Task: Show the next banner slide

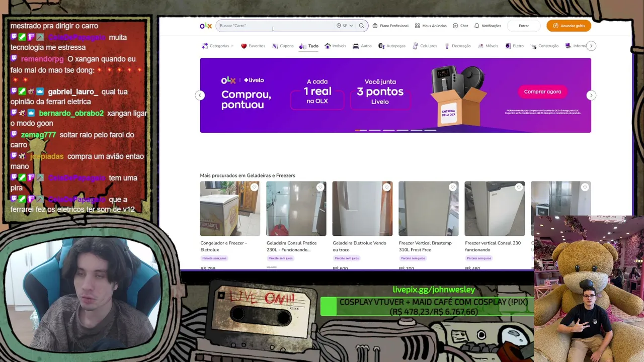Action: point(591,95)
